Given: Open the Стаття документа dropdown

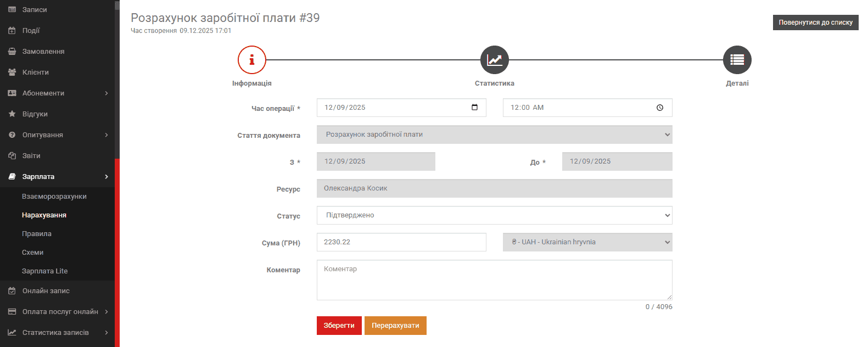Looking at the screenshot, I should click(494, 135).
